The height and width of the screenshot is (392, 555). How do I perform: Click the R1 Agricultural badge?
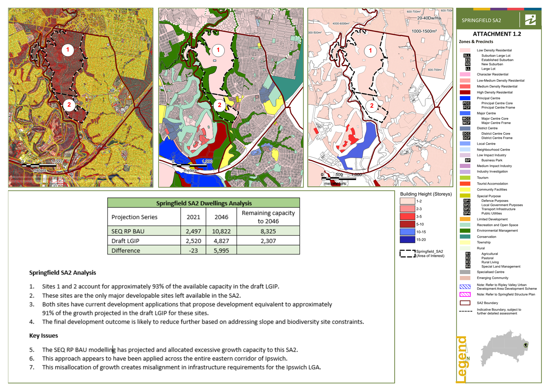click(468, 254)
